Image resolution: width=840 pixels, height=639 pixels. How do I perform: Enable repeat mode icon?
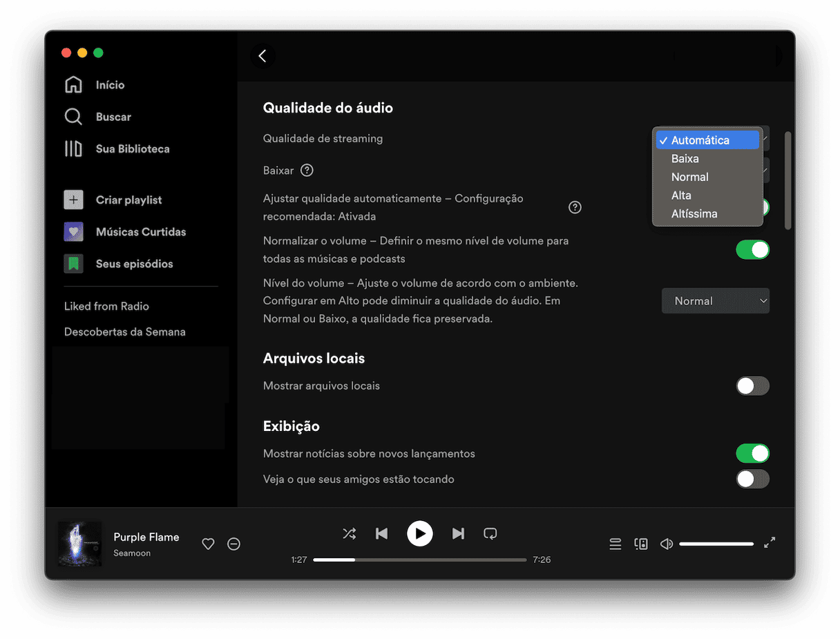click(490, 533)
